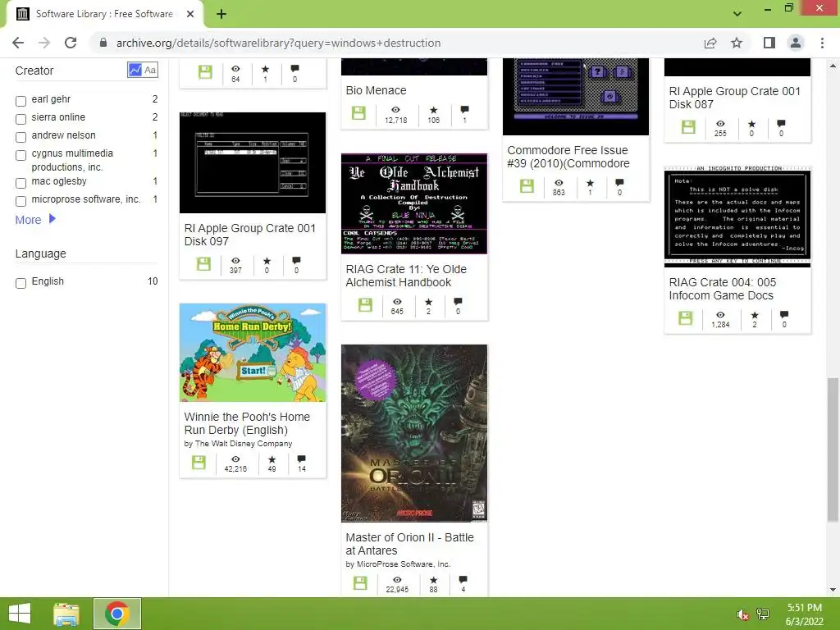Open Infocom Game Docs screenshot thumbnail

point(737,217)
